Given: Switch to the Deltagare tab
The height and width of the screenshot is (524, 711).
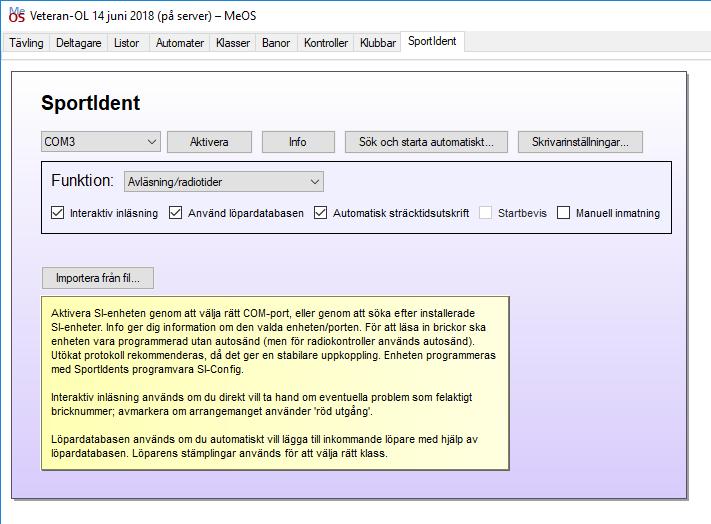Looking at the screenshot, I should pyautogui.click(x=78, y=43).
